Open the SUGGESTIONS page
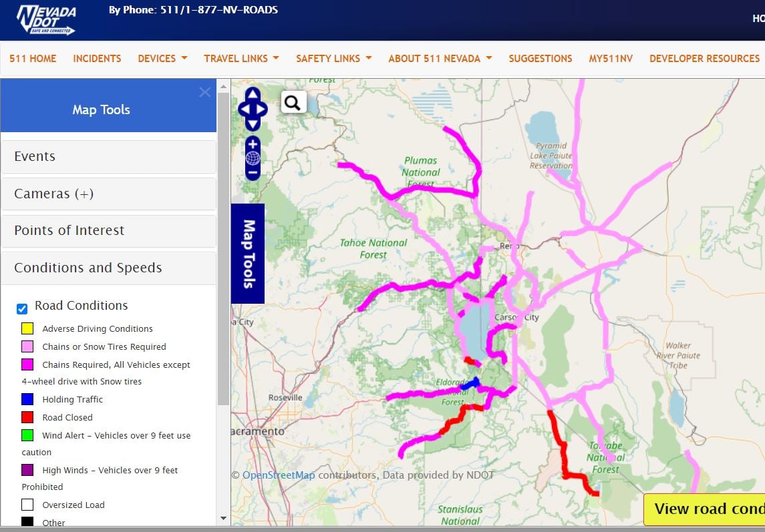 click(541, 59)
